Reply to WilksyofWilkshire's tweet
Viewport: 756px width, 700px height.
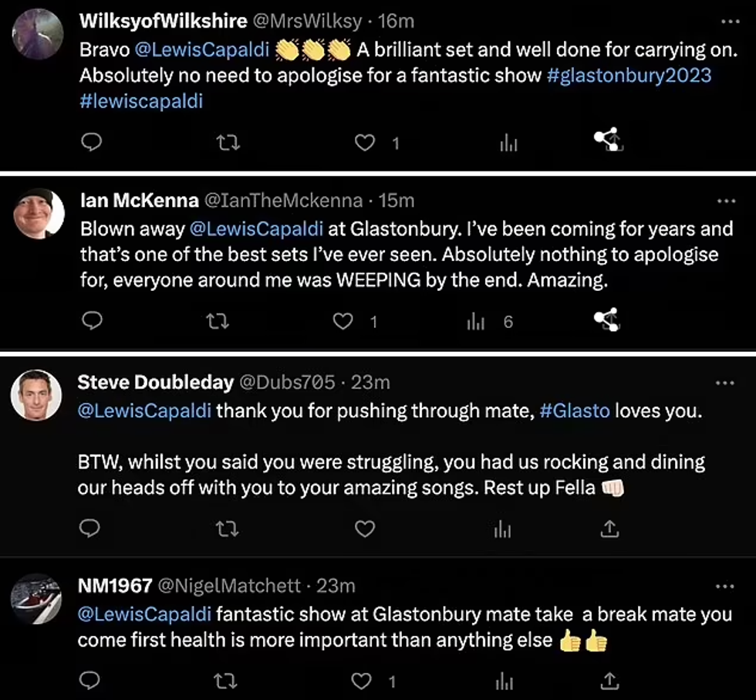91,142
